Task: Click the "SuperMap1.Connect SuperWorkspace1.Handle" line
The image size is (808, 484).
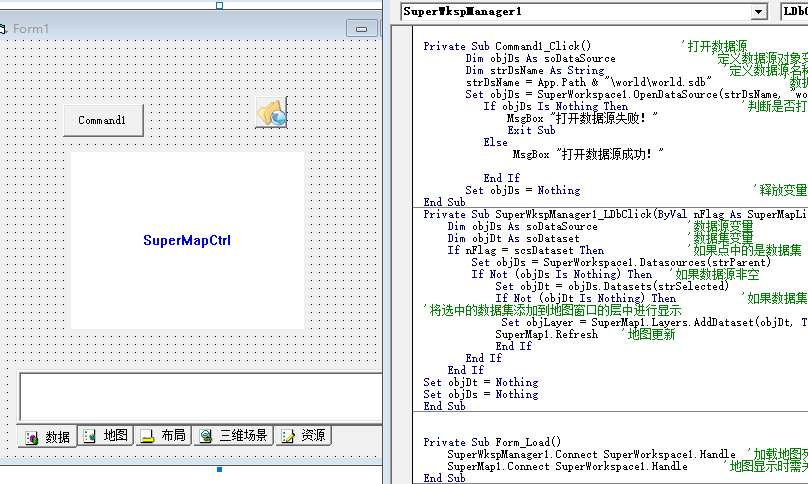Action: click(567, 466)
